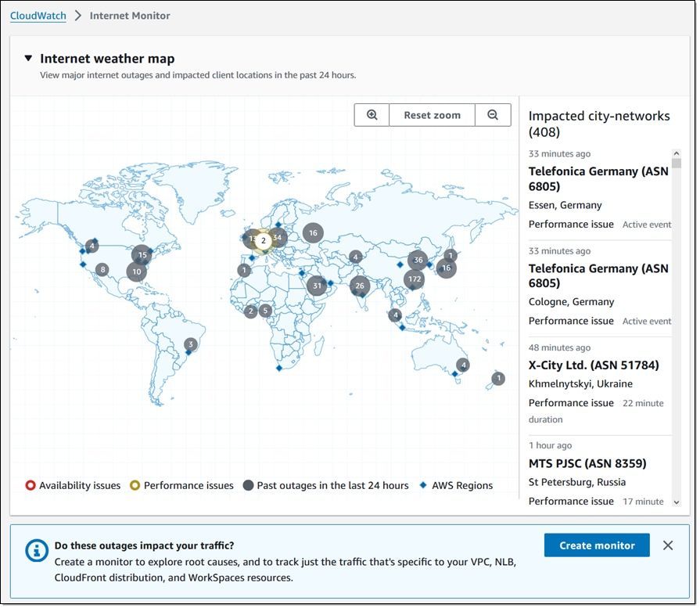
Task: Click the Internet Monitor breadcrumb text
Action: 130,16
